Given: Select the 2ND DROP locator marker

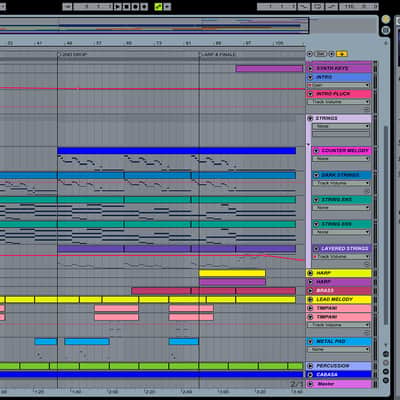Looking at the screenshot, I should pos(73,54).
